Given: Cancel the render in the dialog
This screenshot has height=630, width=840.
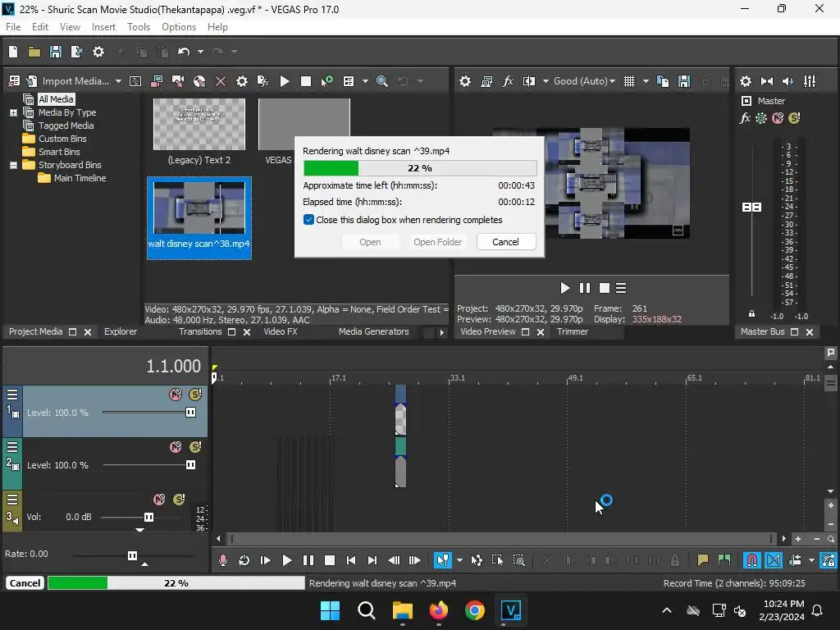Looking at the screenshot, I should pyautogui.click(x=505, y=242).
